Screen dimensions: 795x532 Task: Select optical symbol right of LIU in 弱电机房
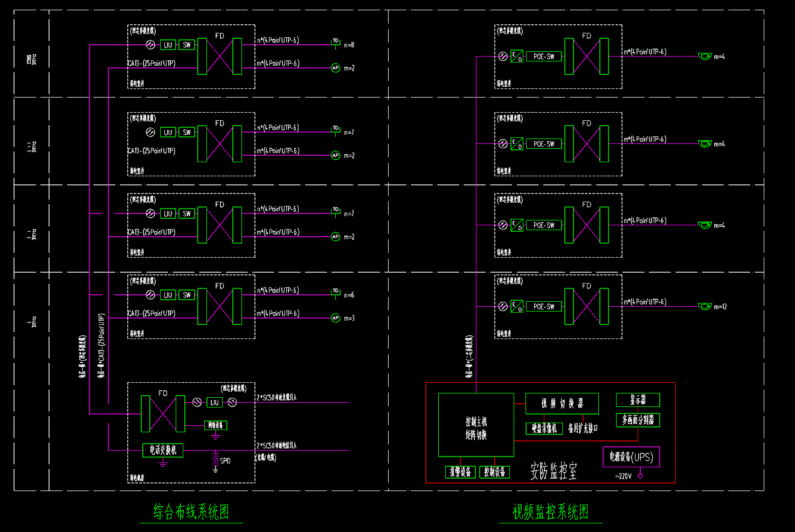pyautogui.click(x=232, y=402)
